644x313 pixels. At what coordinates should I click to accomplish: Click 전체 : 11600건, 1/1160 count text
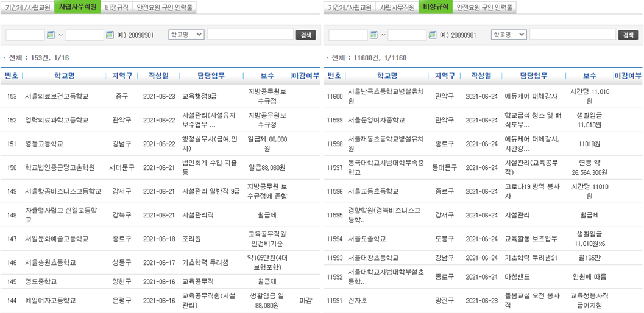[x=369, y=58]
